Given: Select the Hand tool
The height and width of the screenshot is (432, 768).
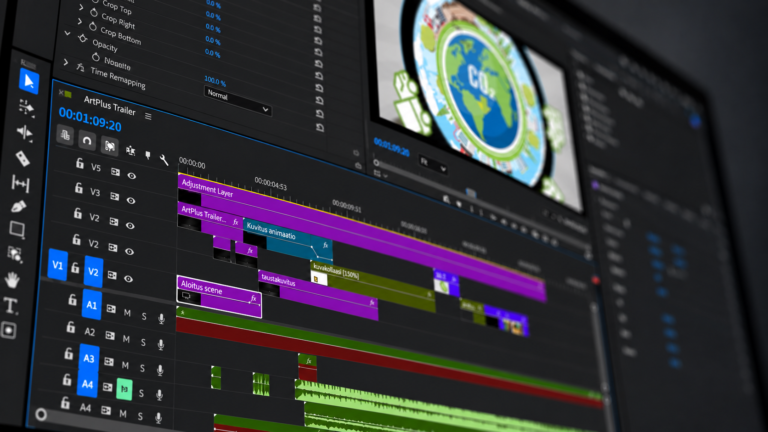Looking at the screenshot, I should (12, 280).
